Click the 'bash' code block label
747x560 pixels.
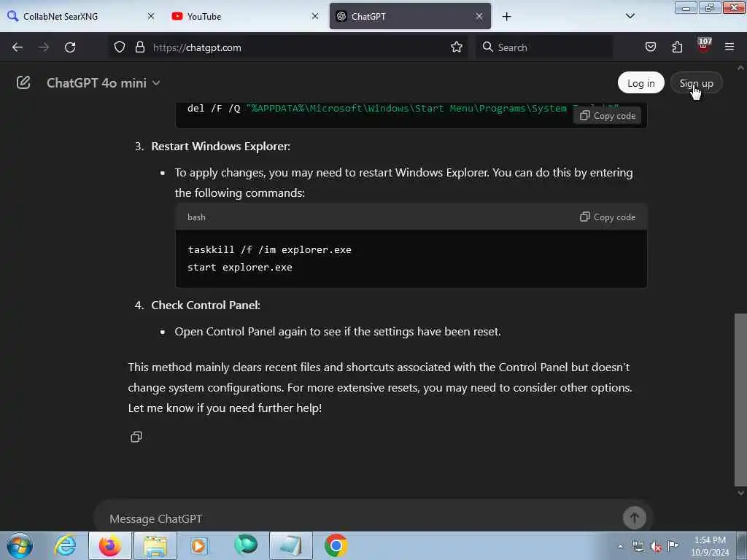pos(196,217)
